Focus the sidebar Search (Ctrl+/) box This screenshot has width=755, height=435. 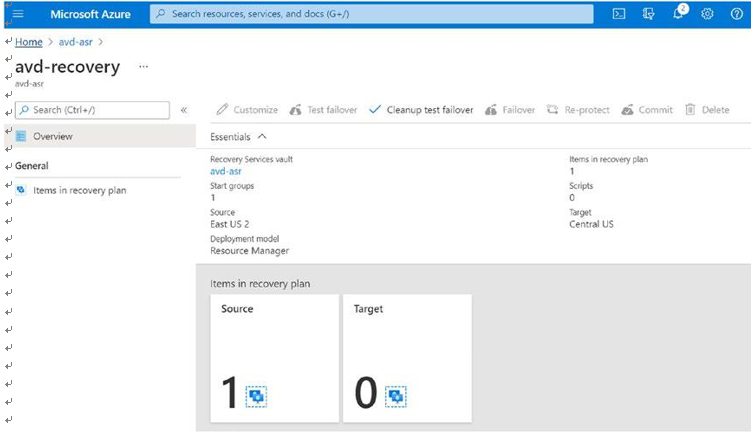92,110
